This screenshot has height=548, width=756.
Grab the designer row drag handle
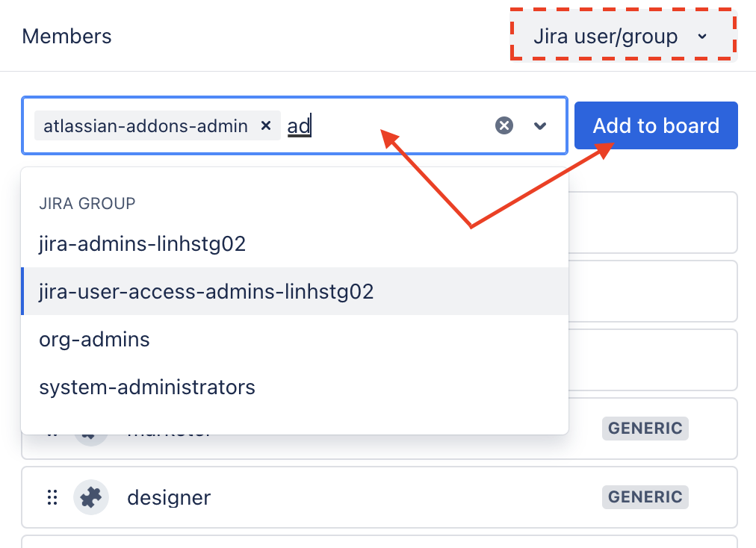coord(52,497)
